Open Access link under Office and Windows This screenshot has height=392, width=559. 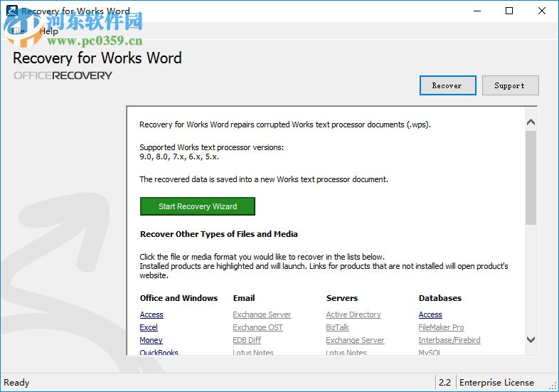tap(151, 314)
